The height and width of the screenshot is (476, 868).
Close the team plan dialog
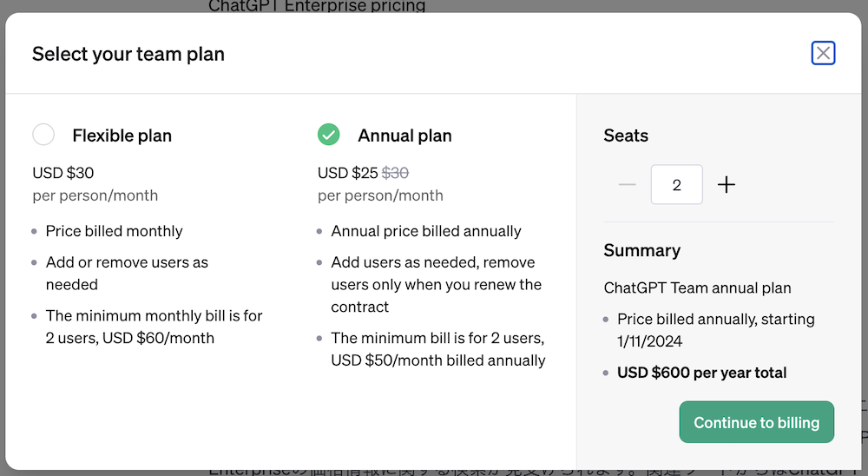pos(823,54)
